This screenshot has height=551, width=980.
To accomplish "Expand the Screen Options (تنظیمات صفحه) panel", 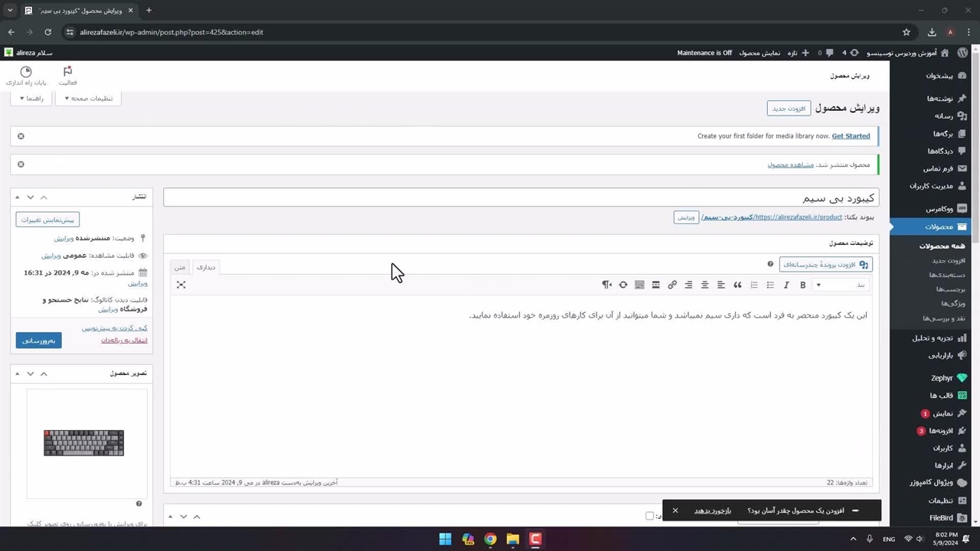I will pos(89,99).
